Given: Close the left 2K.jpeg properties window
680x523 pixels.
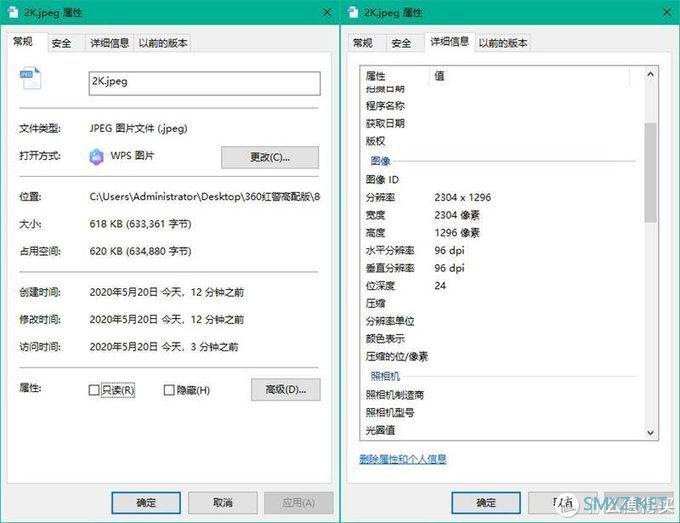Looking at the screenshot, I should click(x=327, y=12).
